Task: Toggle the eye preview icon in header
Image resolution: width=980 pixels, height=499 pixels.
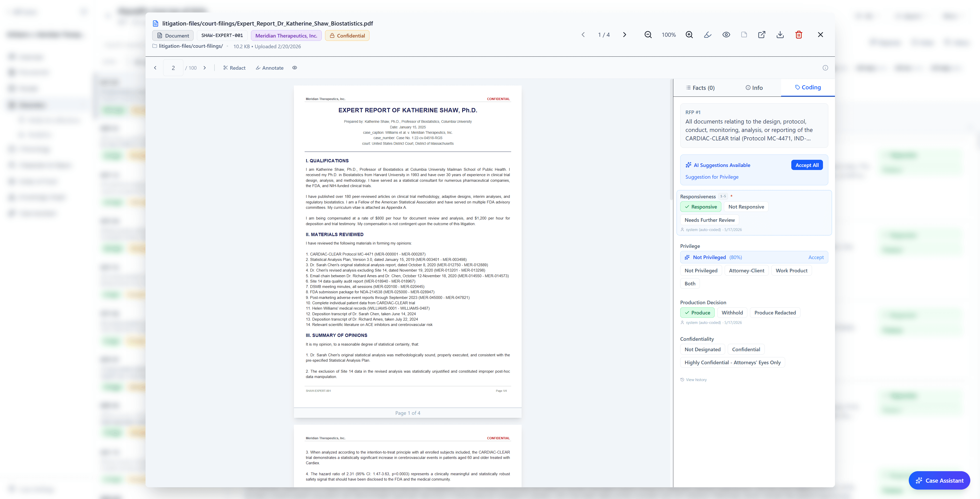Action: [x=726, y=35]
